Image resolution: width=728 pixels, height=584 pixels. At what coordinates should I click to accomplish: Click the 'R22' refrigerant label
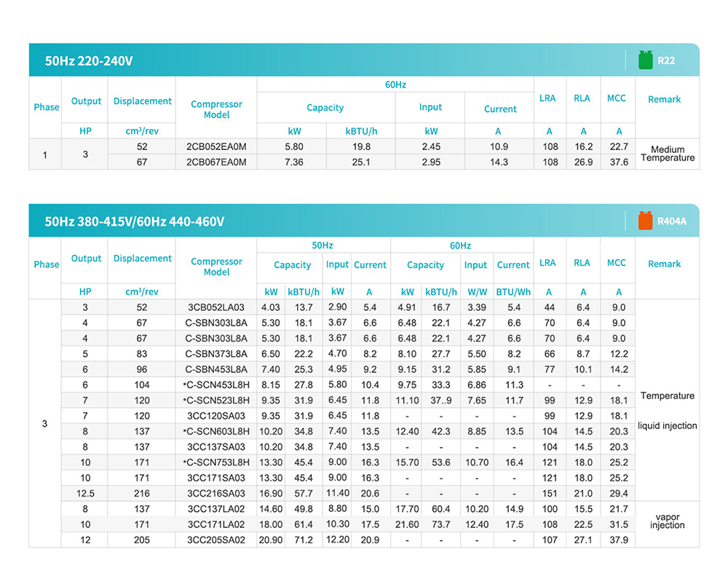coord(666,60)
